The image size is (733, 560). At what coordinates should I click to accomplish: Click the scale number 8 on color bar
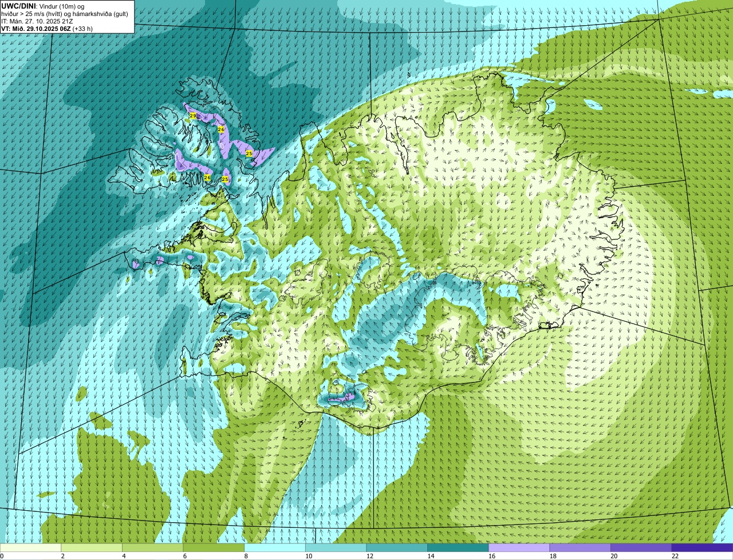pos(246,556)
